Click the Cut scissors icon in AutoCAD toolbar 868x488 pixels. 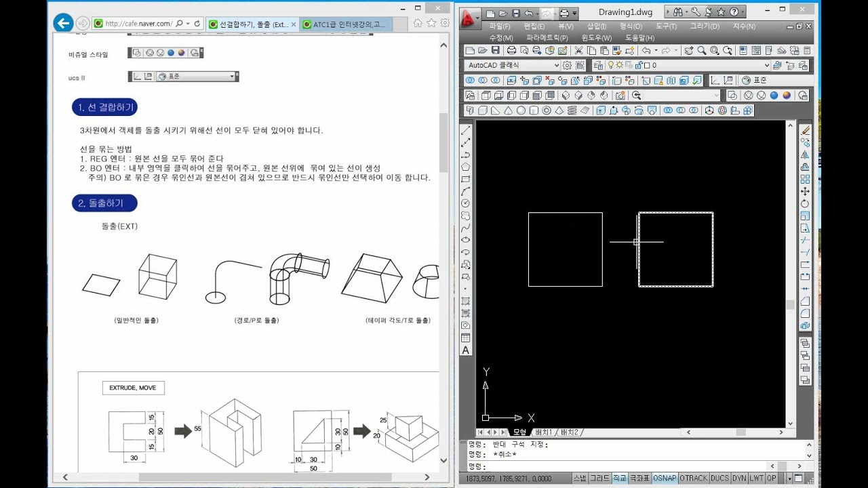pyautogui.click(x=578, y=50)
